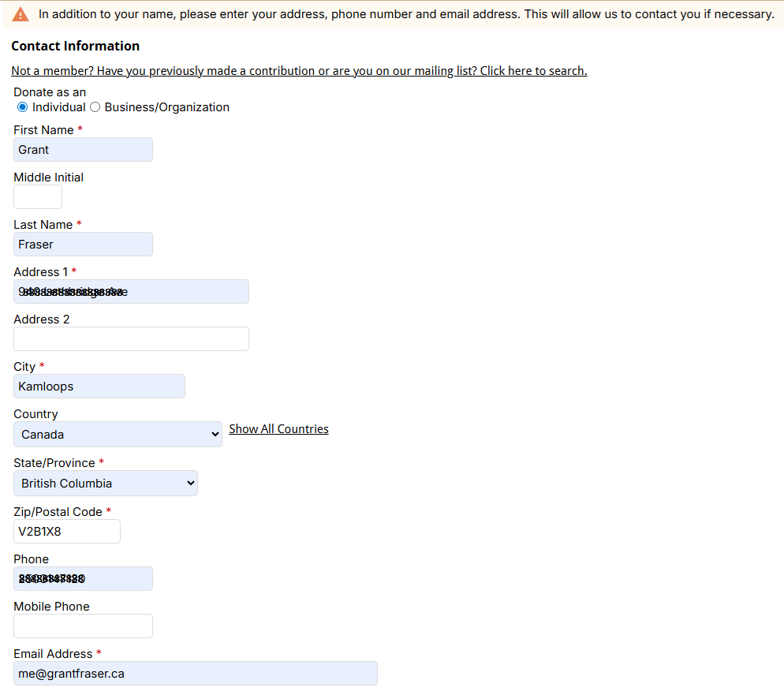
Task: Click the orange warning triangle icon
Action: [x=21, y=14]
